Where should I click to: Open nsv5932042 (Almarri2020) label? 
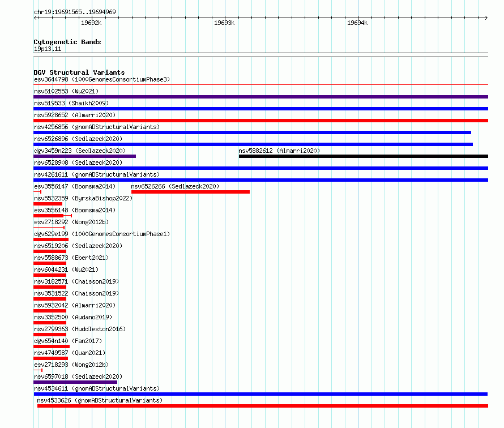click(x=75, y=305)
